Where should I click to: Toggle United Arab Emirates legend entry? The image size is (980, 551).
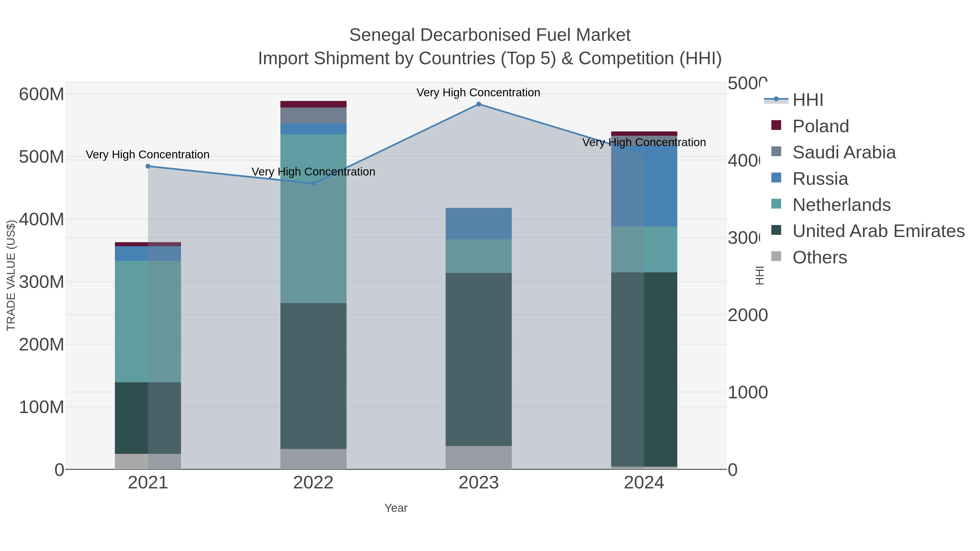[868, 231]
